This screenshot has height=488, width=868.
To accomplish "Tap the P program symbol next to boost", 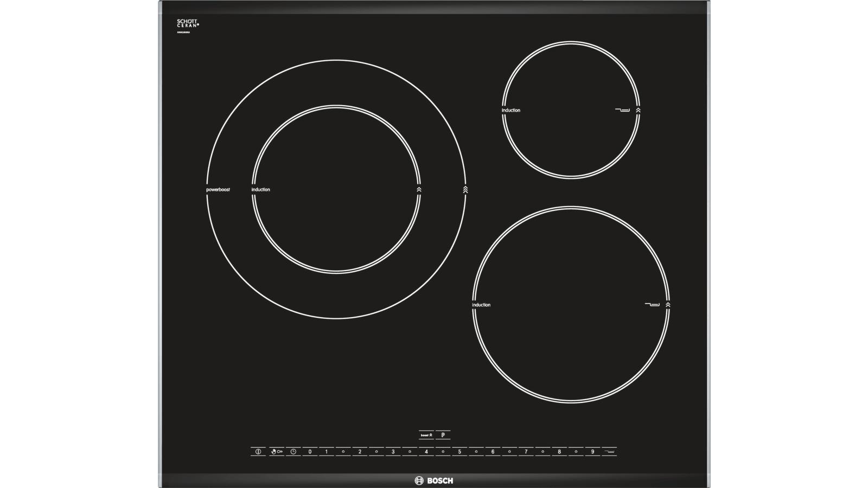I will tap(443, 435).
